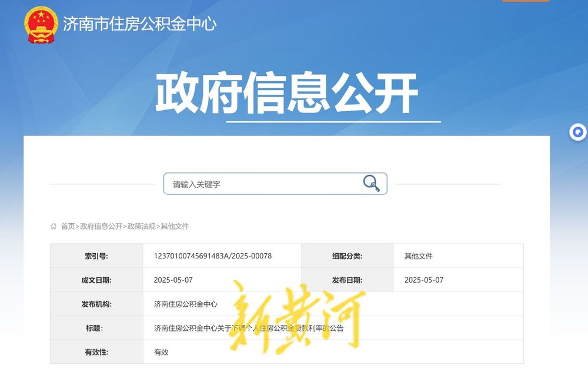Click the 成文日期 label cell
The width and height of the screenshot is (588, 368).
click(96, 280)
